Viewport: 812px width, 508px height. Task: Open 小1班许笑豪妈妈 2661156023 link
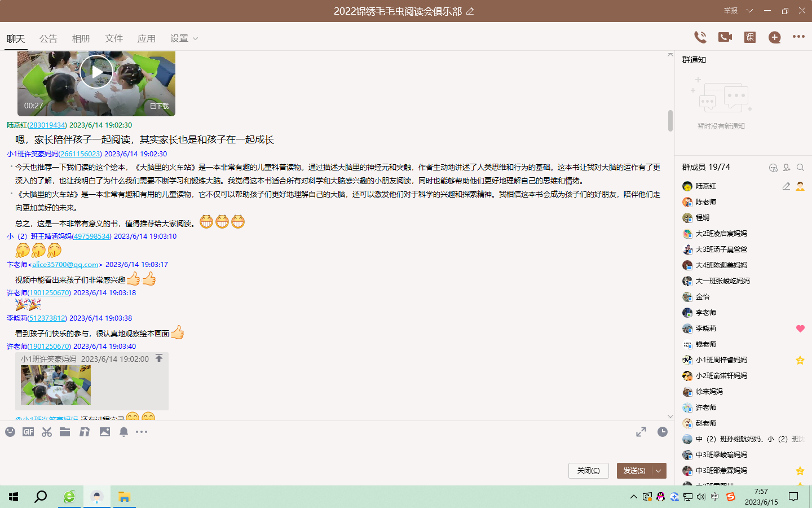point(80,154)
